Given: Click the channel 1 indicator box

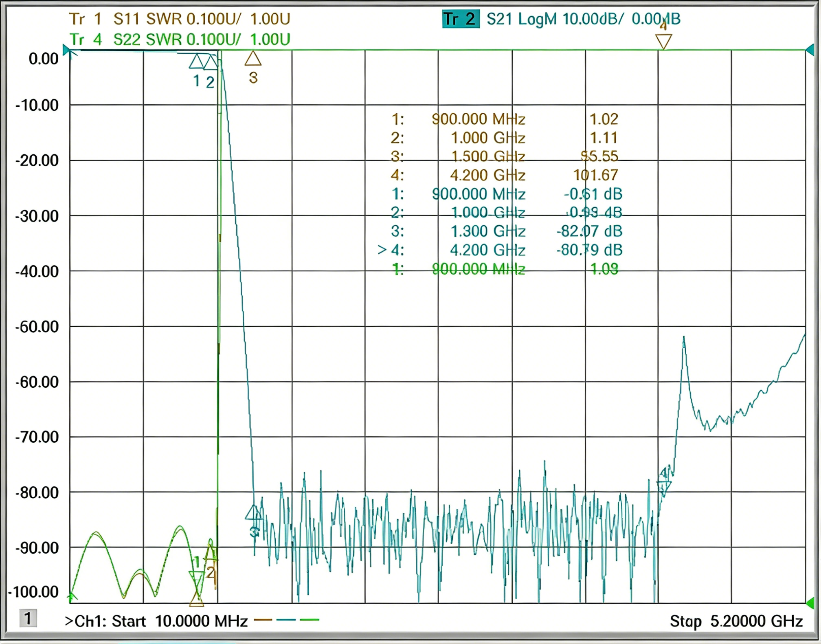Looking at the screenshot, I should 28,619.
